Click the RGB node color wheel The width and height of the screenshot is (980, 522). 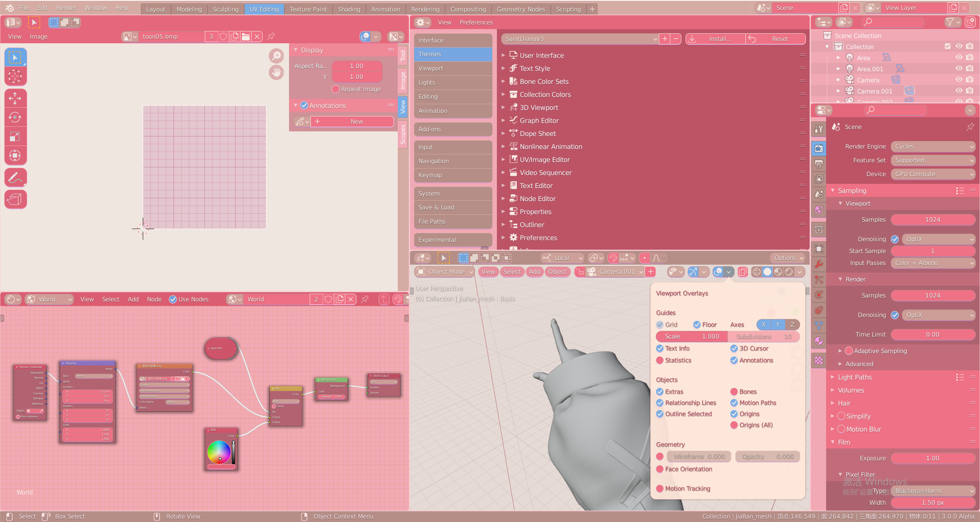pos(219,452)
